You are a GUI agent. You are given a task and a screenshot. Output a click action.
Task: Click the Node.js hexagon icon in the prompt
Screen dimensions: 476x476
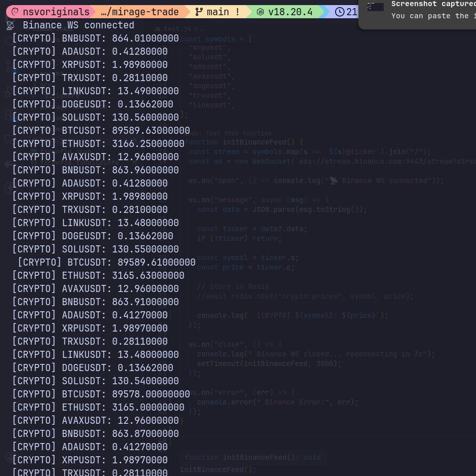[260, 12]
